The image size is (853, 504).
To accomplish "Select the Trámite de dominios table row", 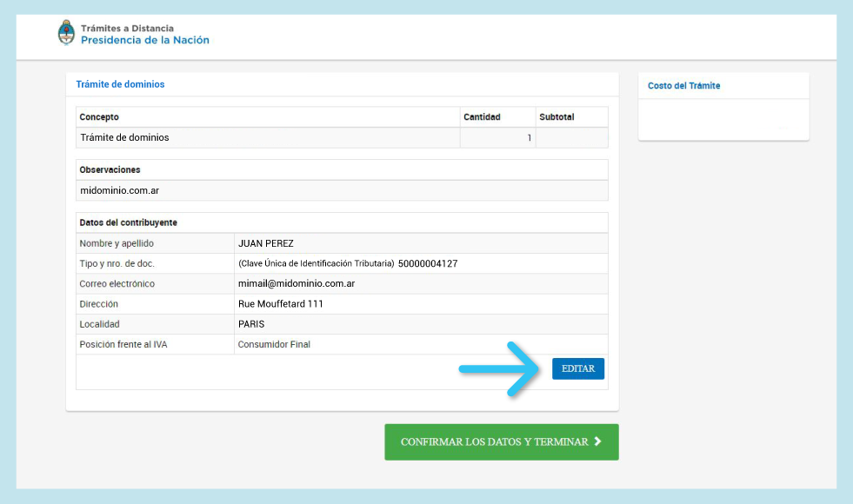I will pos(124,137).
